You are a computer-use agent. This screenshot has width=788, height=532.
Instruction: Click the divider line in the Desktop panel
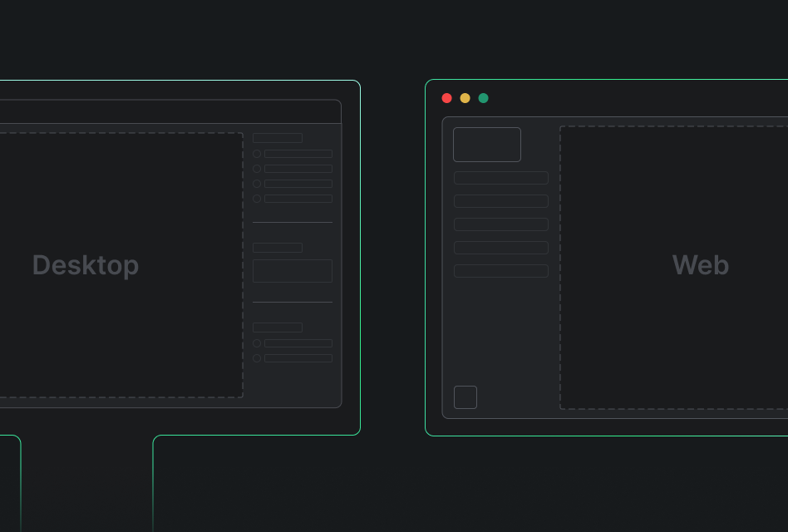point(292,223)
